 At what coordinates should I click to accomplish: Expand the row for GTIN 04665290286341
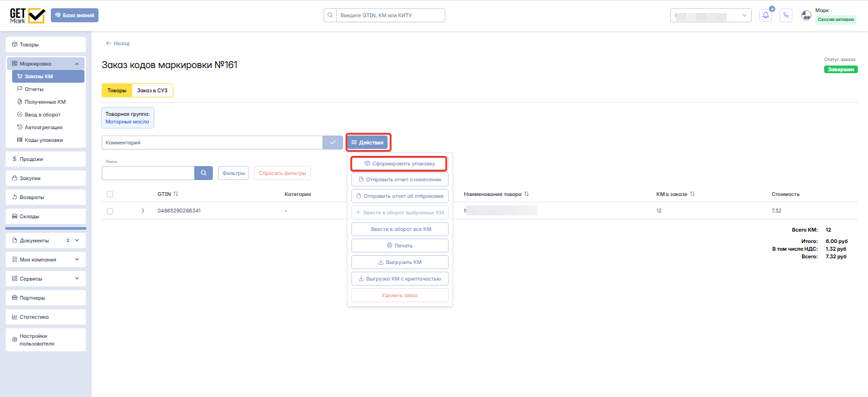point(143,211)
